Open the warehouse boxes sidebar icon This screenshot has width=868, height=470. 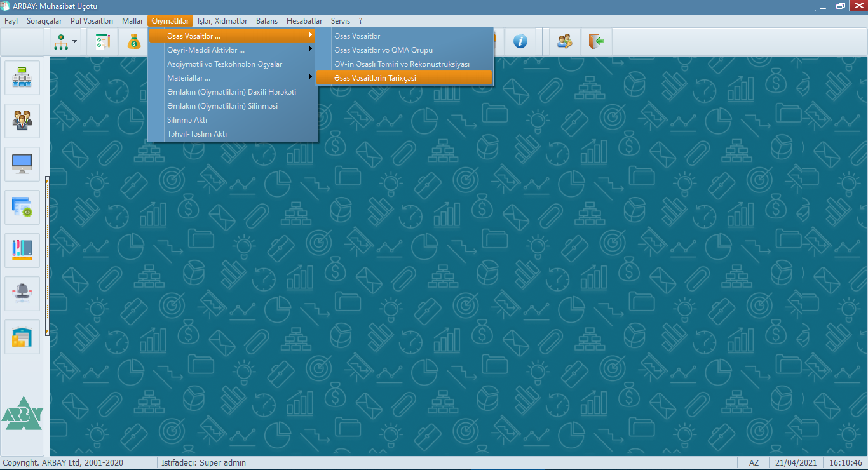pos(22,337)
